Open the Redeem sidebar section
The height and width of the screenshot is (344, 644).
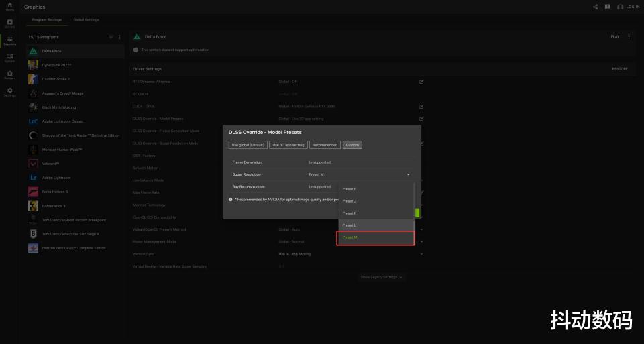point(9,74)
